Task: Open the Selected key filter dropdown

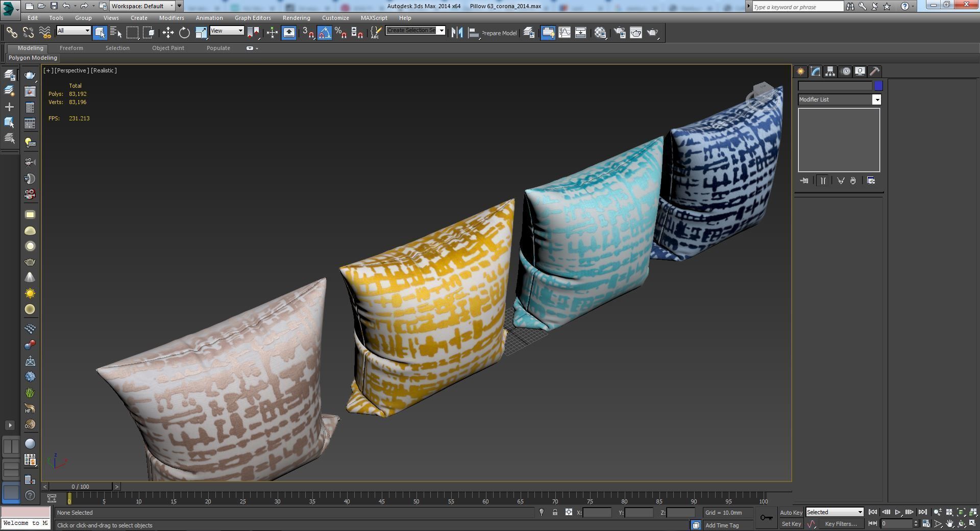Action: [835, 512]
